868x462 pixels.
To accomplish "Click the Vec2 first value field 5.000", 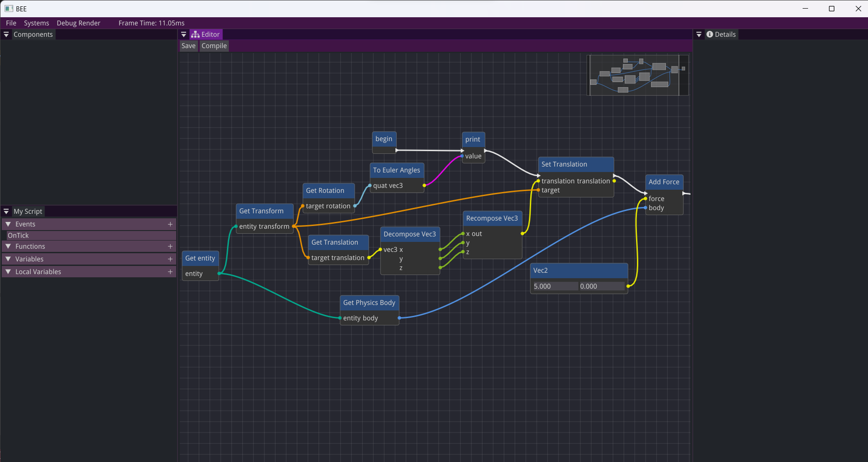I will point(554,286).
